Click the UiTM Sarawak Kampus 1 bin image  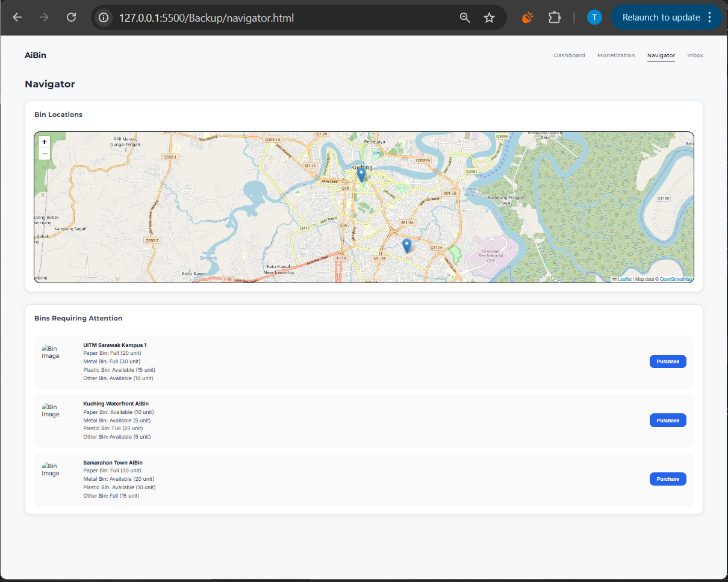pos(51,352)
